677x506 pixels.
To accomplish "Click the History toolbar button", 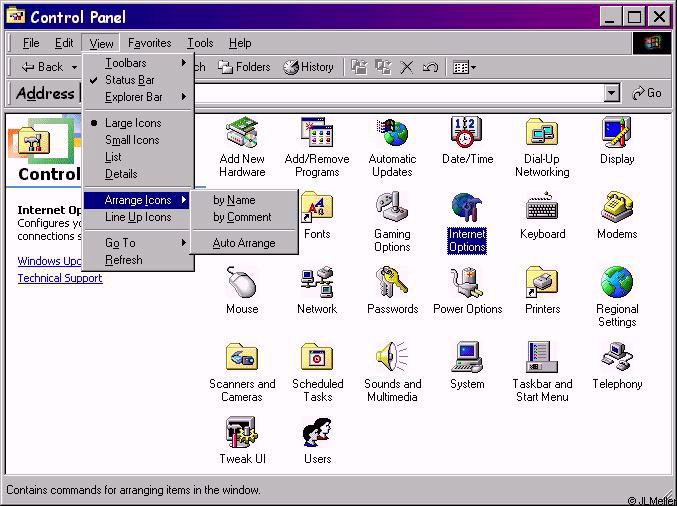I will (308, 67).
